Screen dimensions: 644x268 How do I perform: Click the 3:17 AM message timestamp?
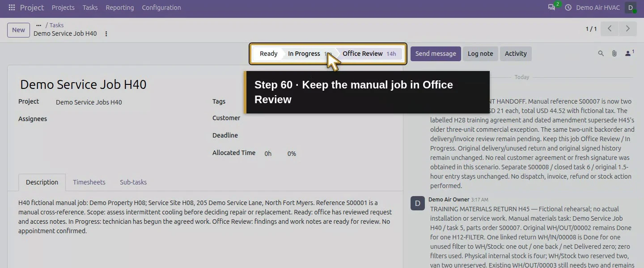click(x=480, y=200)
